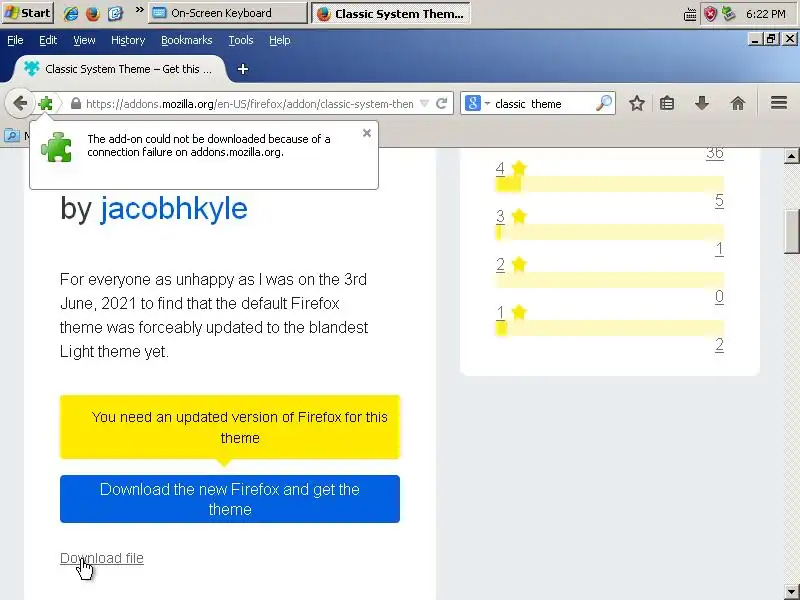Click the Download file link

[x=102, y=558]
